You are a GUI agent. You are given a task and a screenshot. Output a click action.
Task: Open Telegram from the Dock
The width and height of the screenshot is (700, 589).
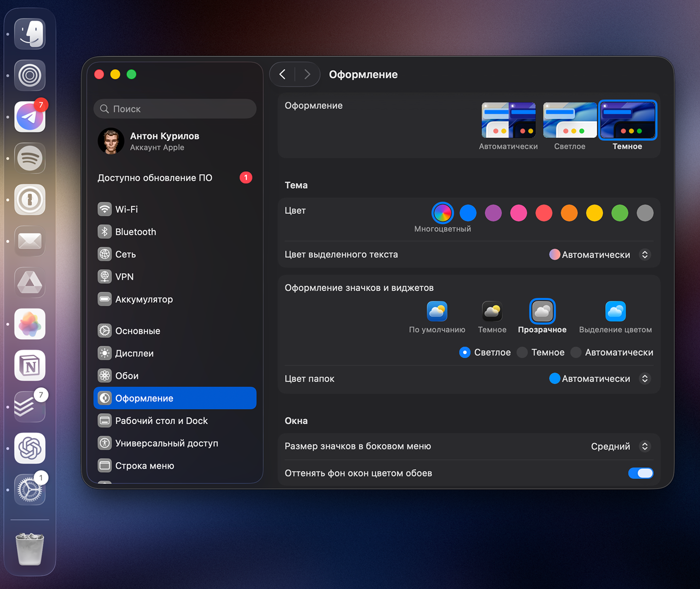click(x=30, y=117)
